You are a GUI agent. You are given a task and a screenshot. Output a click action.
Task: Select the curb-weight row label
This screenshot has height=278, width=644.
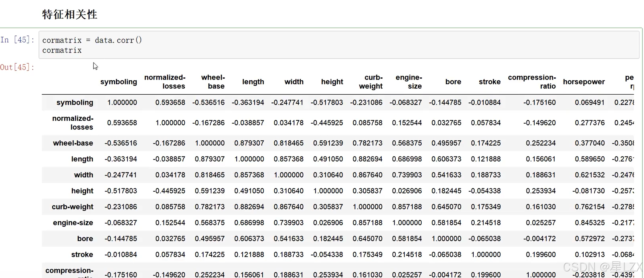point(72,207)
